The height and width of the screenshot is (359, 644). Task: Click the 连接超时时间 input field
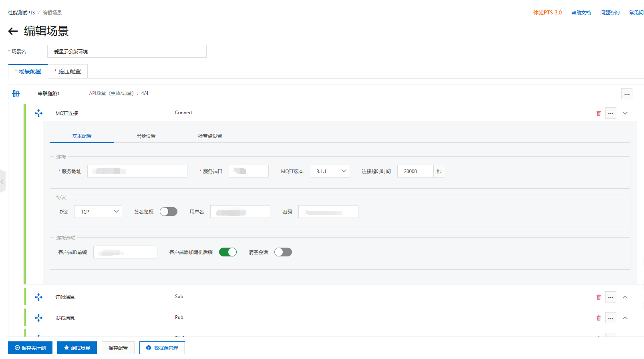tap(415, 171)
